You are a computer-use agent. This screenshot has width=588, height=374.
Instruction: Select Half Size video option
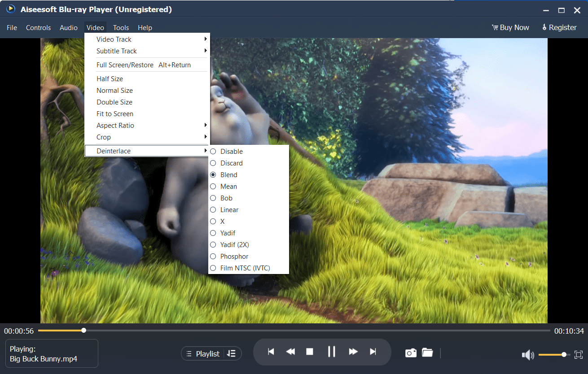(147, 79)
